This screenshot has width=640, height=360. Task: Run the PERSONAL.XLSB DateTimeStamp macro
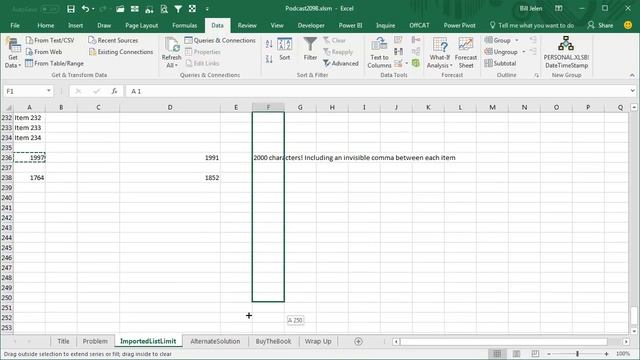566,52
